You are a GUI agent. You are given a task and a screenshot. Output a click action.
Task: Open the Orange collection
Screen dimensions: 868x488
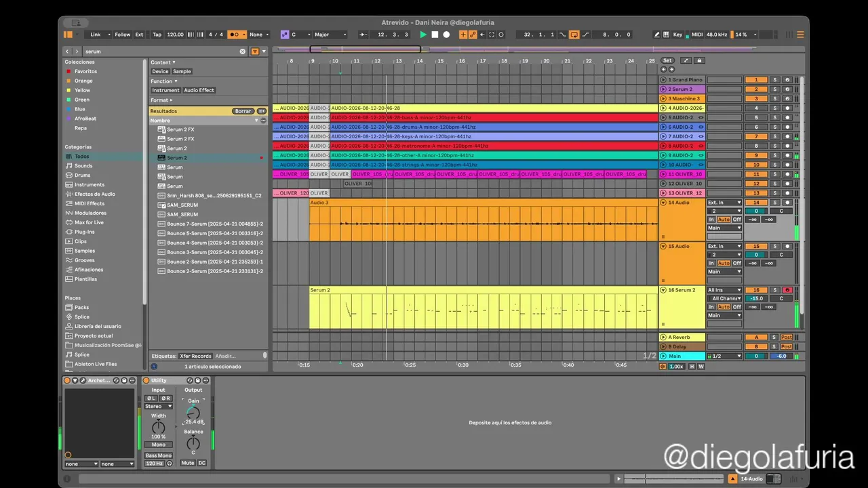pos(83,81)
